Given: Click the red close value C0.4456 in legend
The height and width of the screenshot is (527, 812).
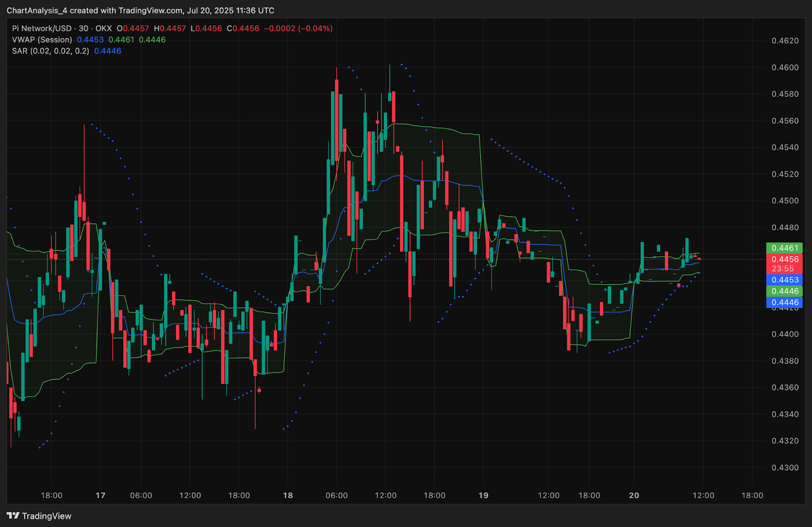Looking at the screenshot, I should point(243,28).
